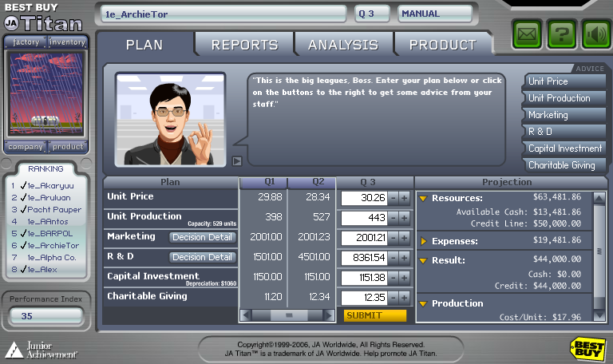Click the Junior Achievement logo
This screenshot has width=613, height=364.
(41, 350)
